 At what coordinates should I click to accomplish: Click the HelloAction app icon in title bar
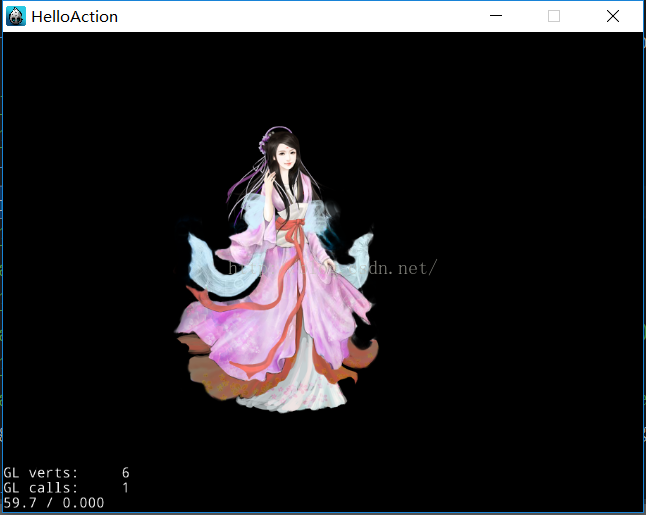click(16, 16)
